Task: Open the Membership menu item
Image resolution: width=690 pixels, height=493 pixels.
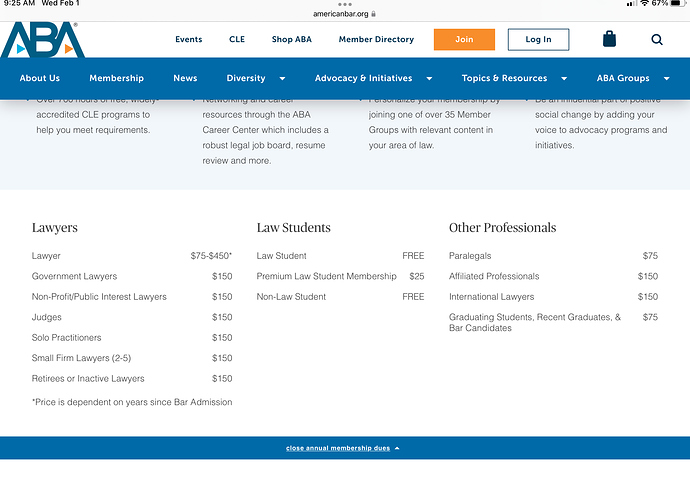Action: pos(117,78)
